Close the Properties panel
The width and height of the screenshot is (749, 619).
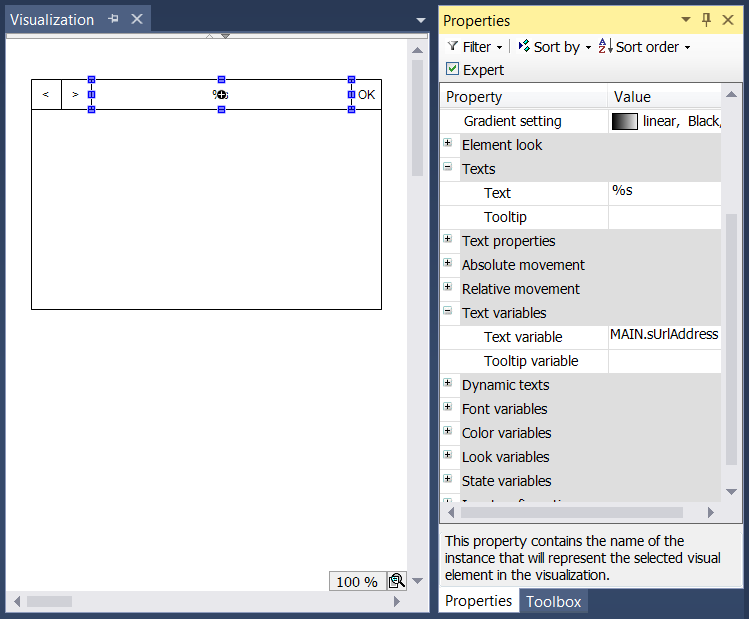pos(728,20)
